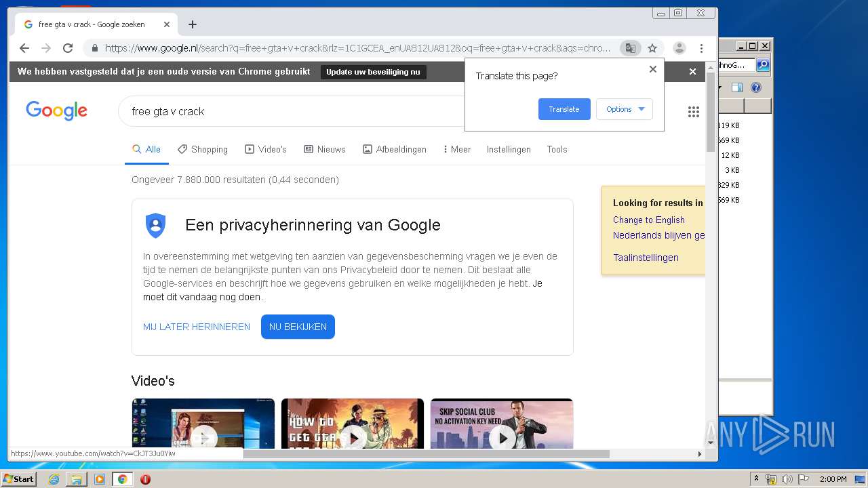Screen dimensions: 868x488
Task: Click the blue Translate button
Action: [x=564, y=109]
